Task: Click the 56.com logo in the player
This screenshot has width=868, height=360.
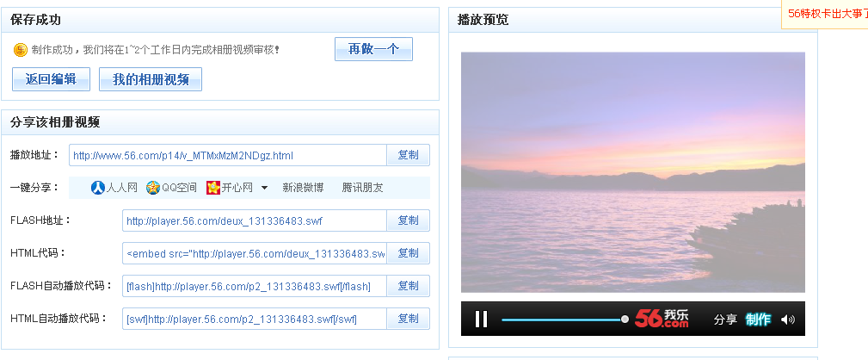Action: tap(662, 319)
